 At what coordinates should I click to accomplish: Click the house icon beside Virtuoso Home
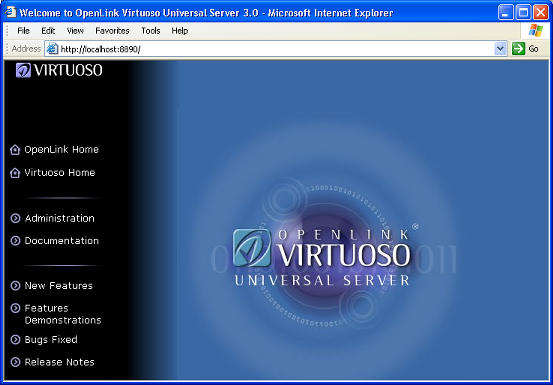pyautogui.click(x=15, y=173)
